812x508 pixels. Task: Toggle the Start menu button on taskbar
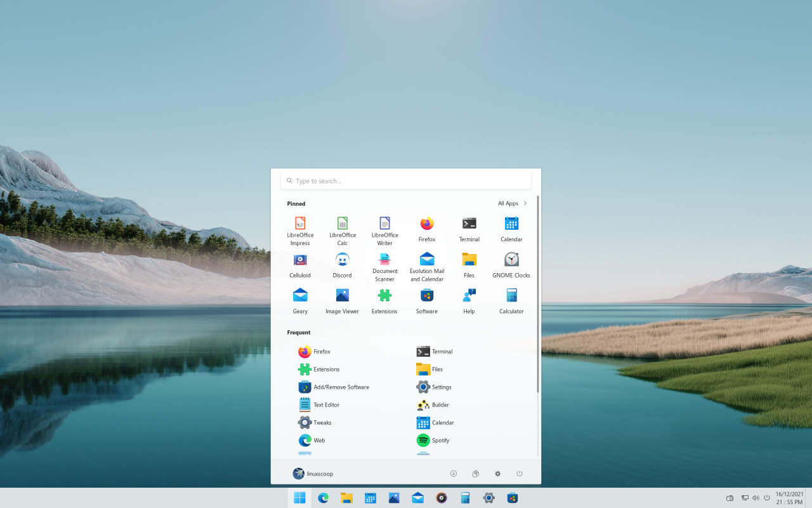point(300,498)
